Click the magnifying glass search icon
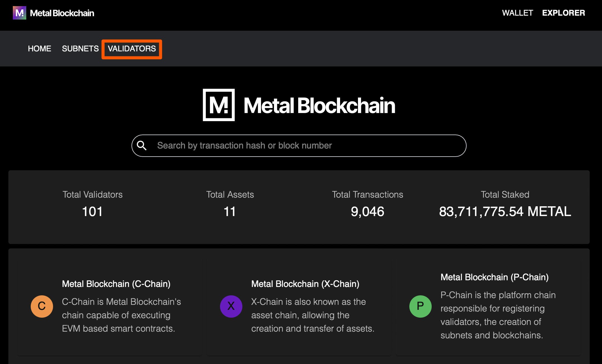This screenshot has height=364, width=602. coord(142,145)
